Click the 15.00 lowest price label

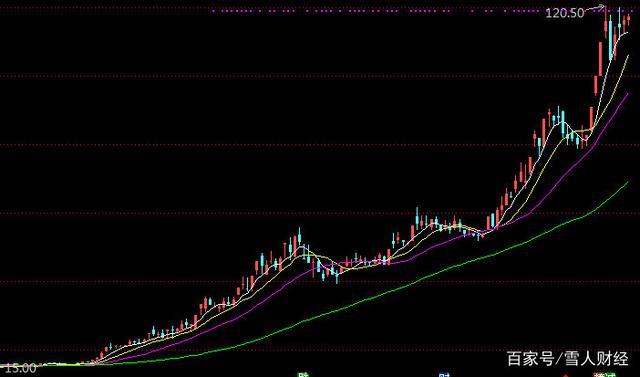tap(20, 369)
